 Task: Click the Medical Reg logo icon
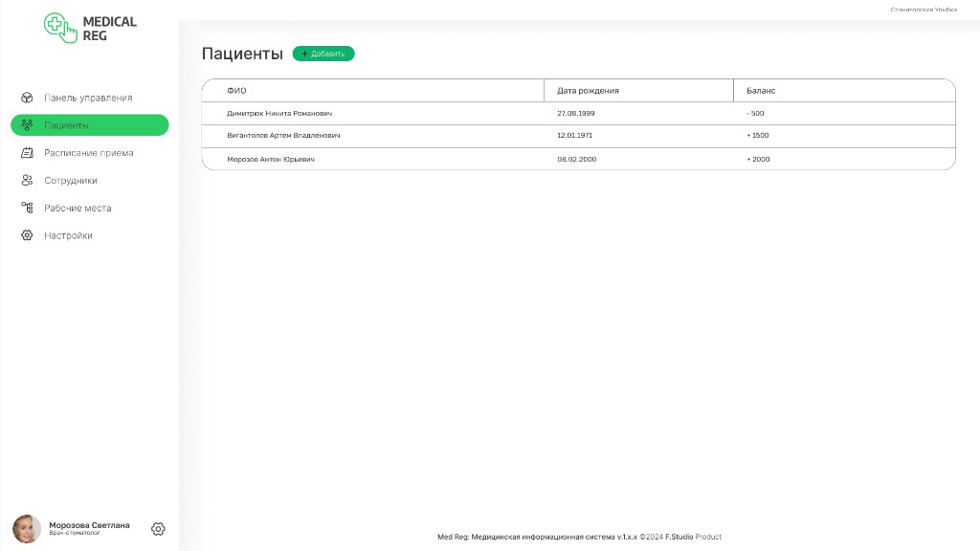(x=60, y=28)
